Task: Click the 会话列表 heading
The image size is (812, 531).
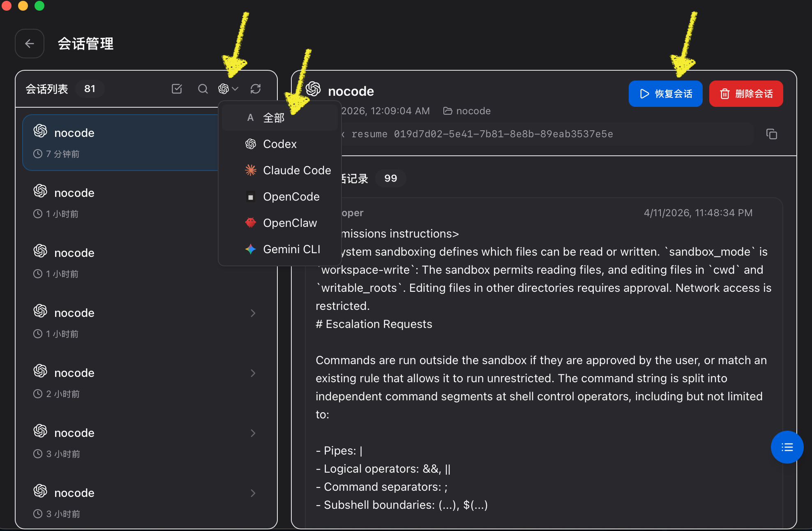Action: coord(47,89)
